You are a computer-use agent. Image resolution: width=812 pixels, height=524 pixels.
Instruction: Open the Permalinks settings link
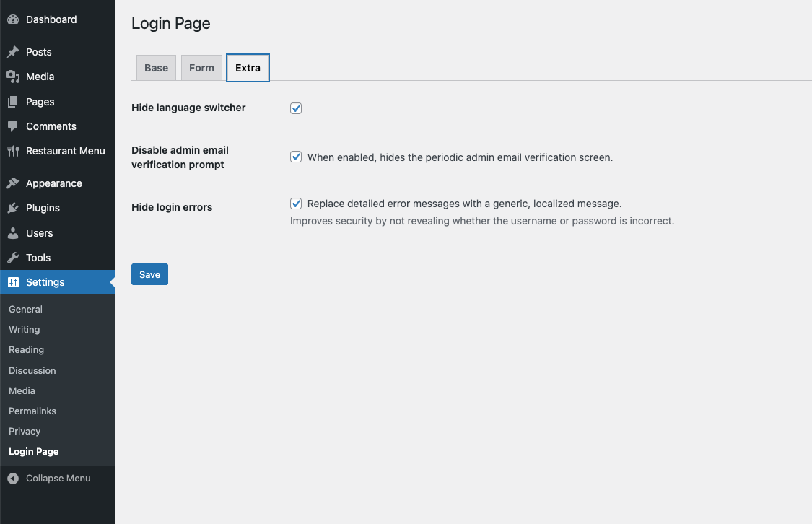tap(32, 411)
